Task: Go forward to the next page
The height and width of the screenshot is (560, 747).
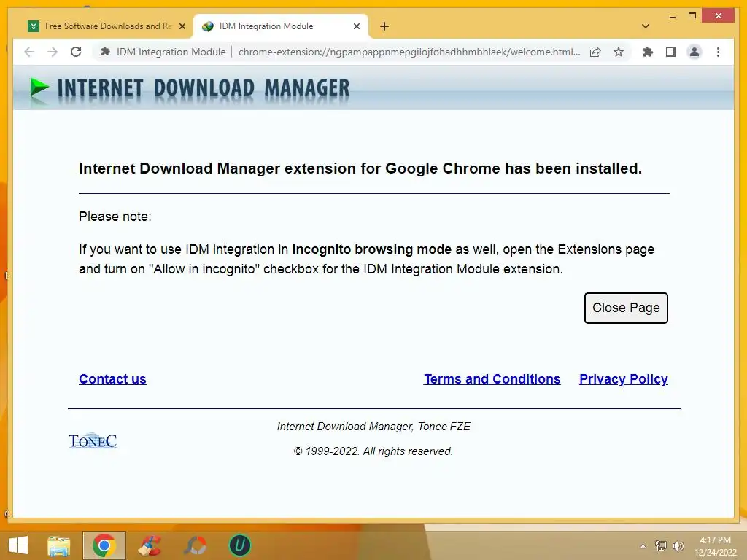Action: pyautogui.click(x=53, y=52)
